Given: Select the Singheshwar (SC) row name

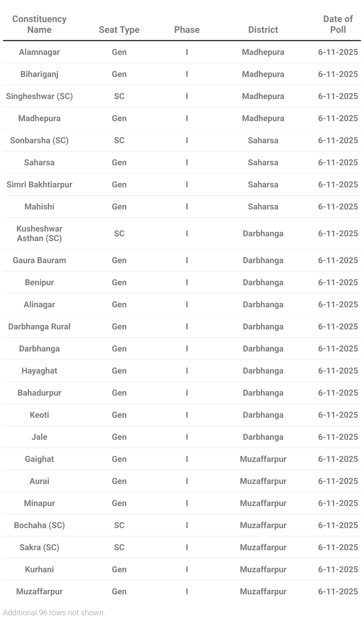Looking at the screenshot, I should [x=39, y=96].
